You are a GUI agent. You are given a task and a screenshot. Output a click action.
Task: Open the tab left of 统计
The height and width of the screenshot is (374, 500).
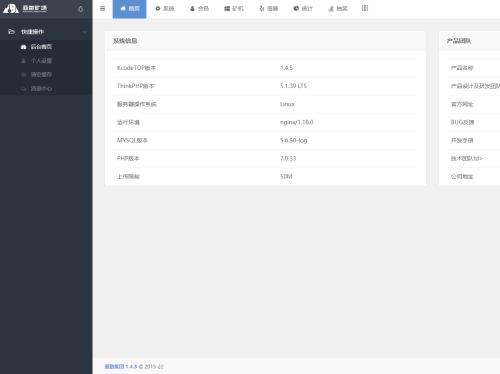pos(269,9)
